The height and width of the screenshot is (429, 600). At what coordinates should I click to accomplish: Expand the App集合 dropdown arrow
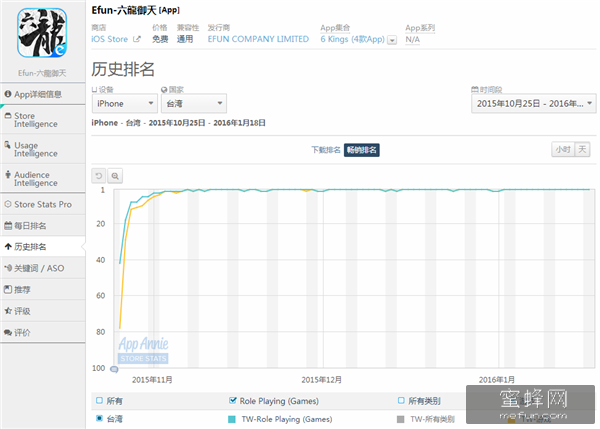(392, 40)
